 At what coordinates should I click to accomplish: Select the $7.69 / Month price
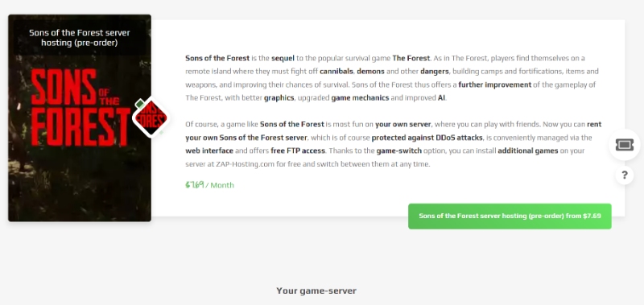209,185
